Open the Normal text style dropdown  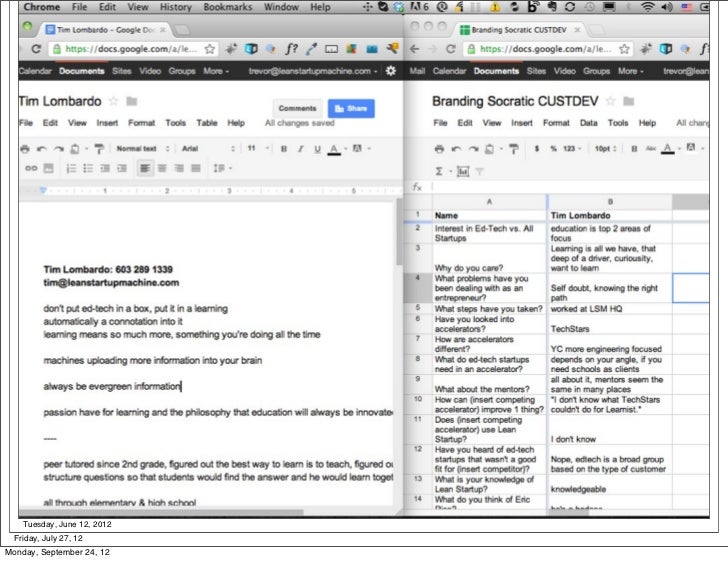pos(143,149)
